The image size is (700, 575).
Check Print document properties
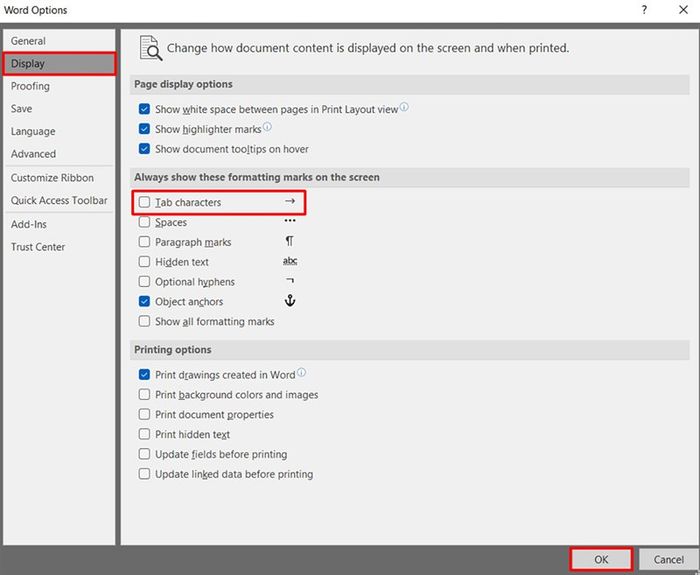[144, 414]
